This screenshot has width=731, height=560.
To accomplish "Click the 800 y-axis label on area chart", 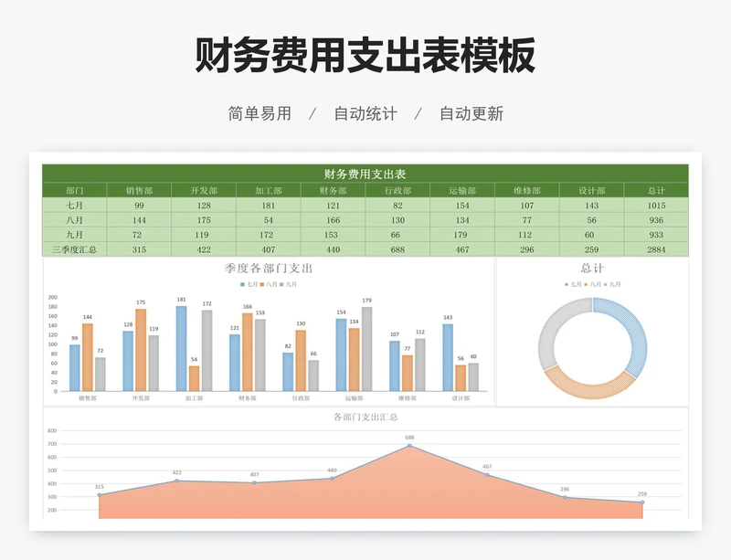I will pyautogui.click(x=52, y=431).
